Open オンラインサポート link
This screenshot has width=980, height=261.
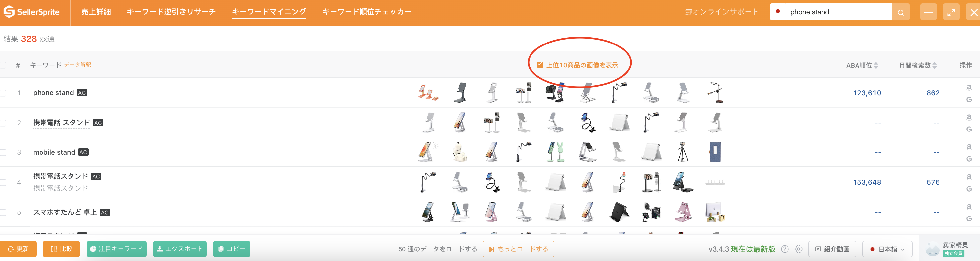click(722, 12)
